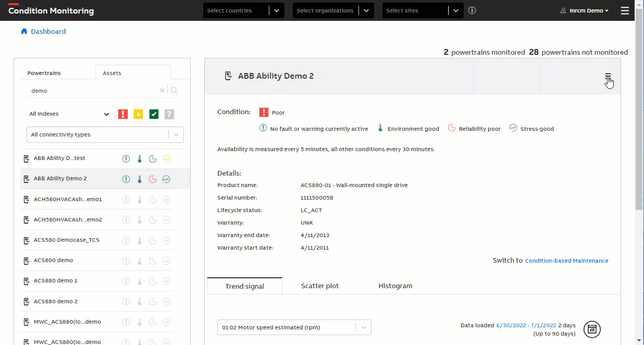Viewport: 644px width, 345px height.
Task: Click environment thermometer icon of ABB Ability D...test
Action: [140, 159]
